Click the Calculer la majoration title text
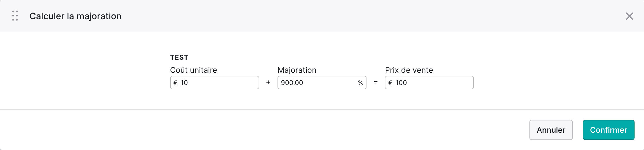 76,16
